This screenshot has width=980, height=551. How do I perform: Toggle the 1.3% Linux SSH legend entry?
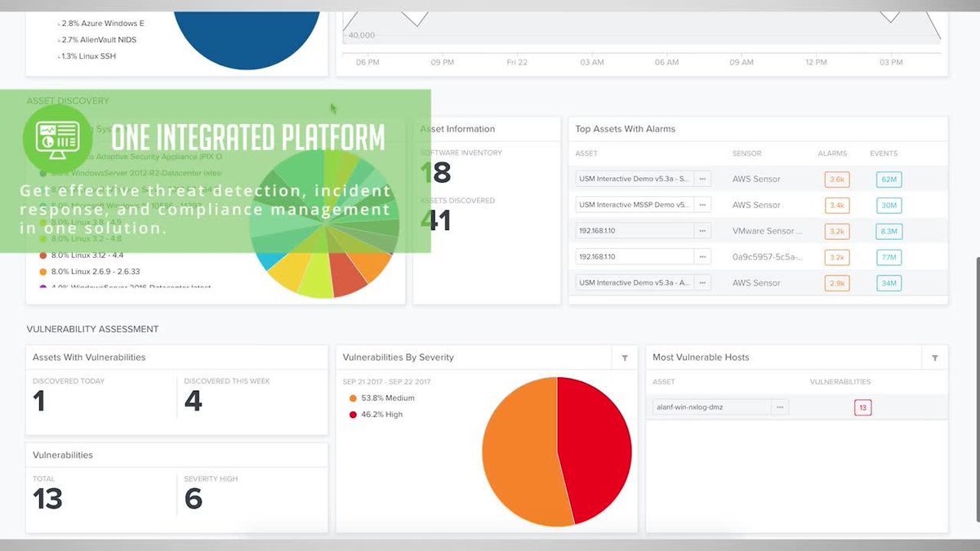click(86, 56)
